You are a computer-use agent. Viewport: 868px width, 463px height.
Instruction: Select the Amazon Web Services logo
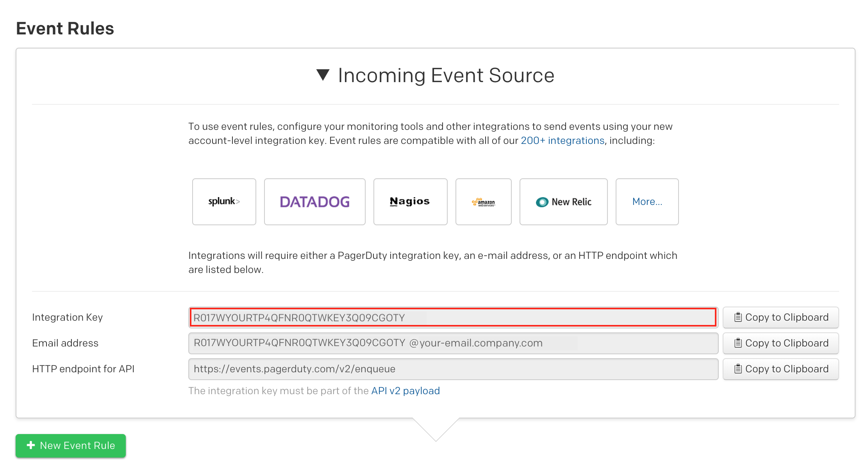tap(483, 202)
